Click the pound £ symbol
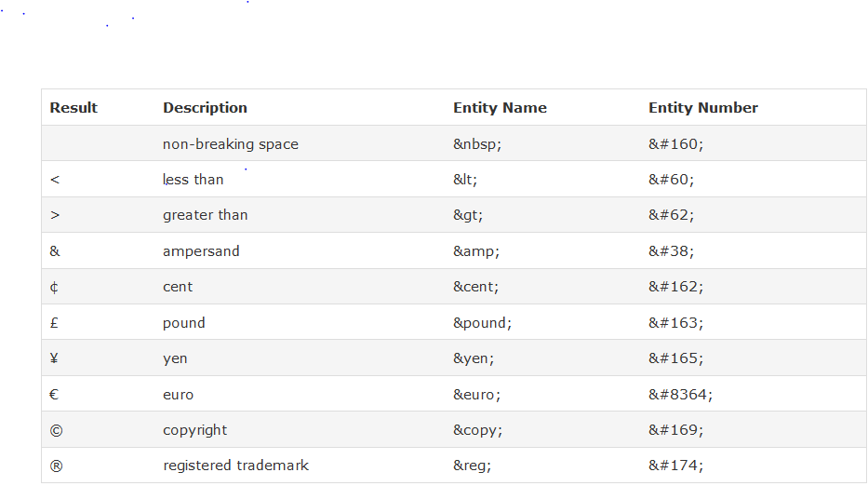The height and width of the screenshot is (486, 868). coord(54,323)
